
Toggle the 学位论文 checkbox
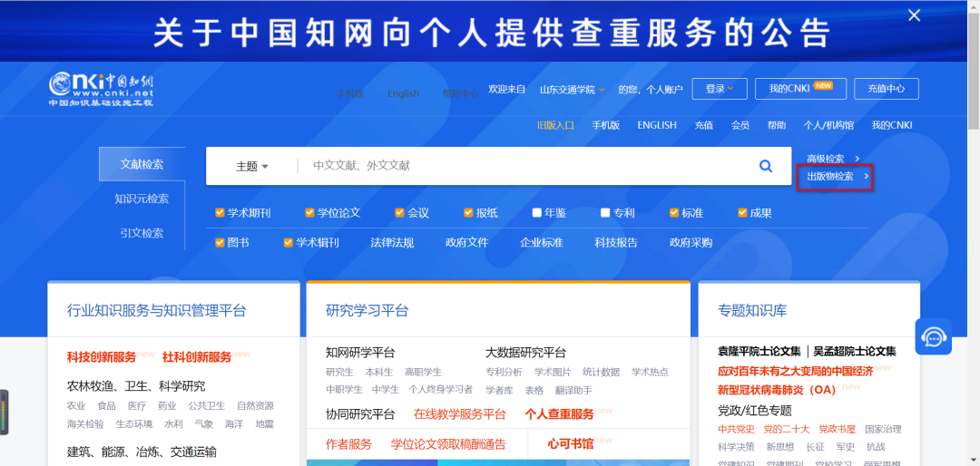309,213
